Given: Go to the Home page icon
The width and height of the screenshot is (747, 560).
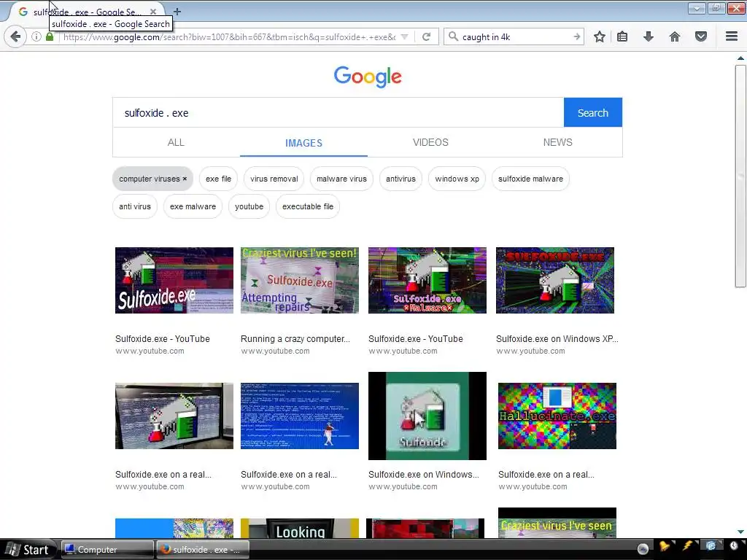Looking at the screenshot, I should [x=675, y=36].
